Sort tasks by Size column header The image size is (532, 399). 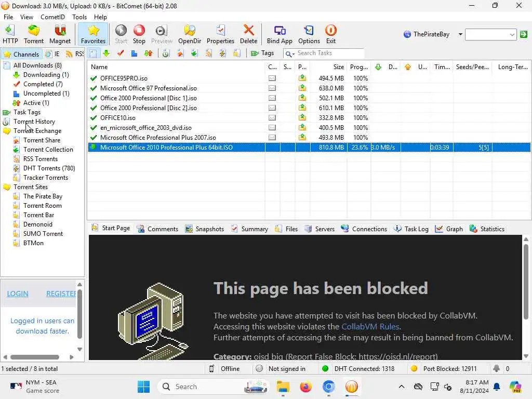[x=328, y=67]
